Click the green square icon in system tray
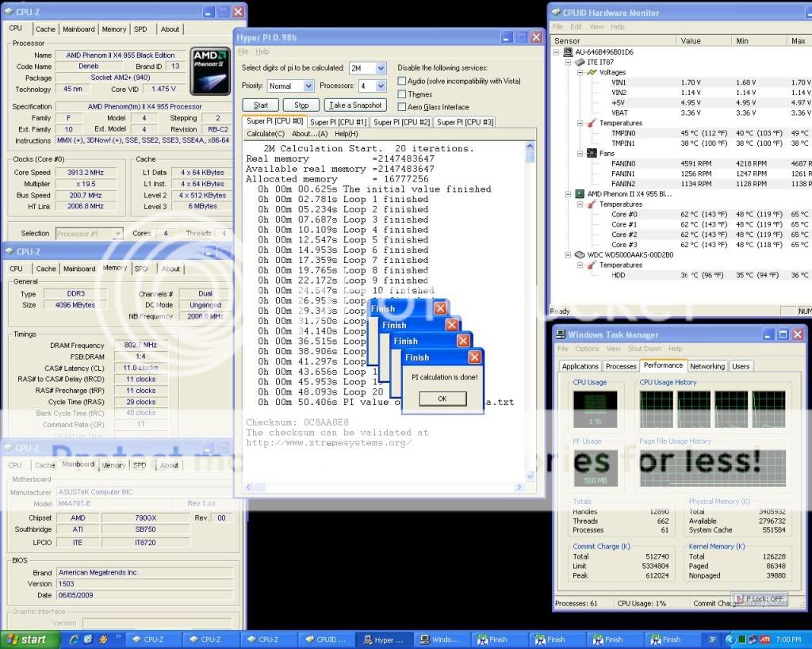This screenshot has width=812, height=649. 742,639
